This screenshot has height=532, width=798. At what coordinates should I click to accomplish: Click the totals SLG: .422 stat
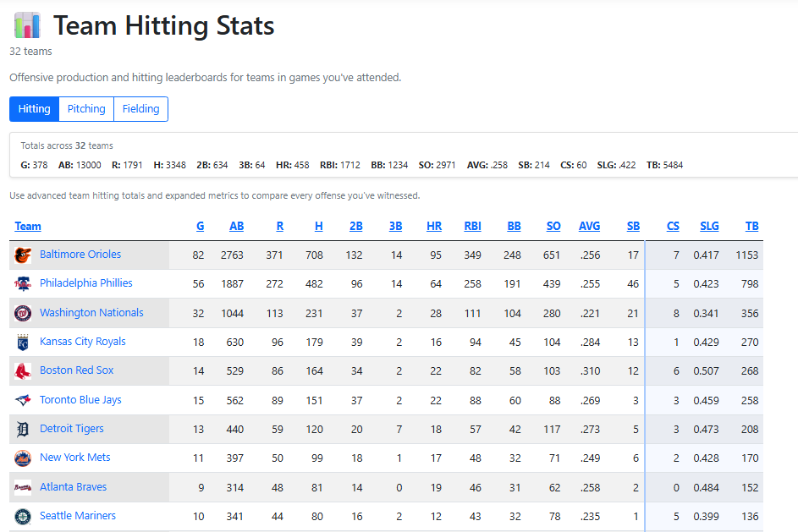click(616, 165)
